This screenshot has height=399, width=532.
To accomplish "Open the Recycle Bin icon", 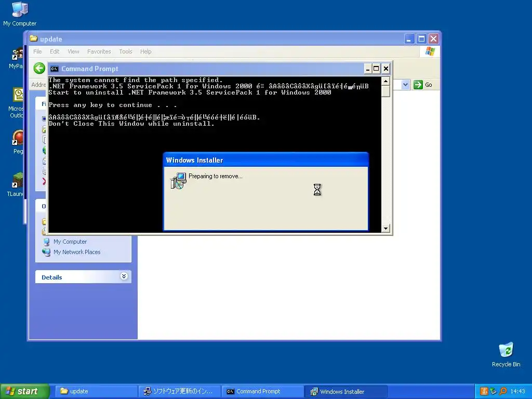I will (506, 354).
